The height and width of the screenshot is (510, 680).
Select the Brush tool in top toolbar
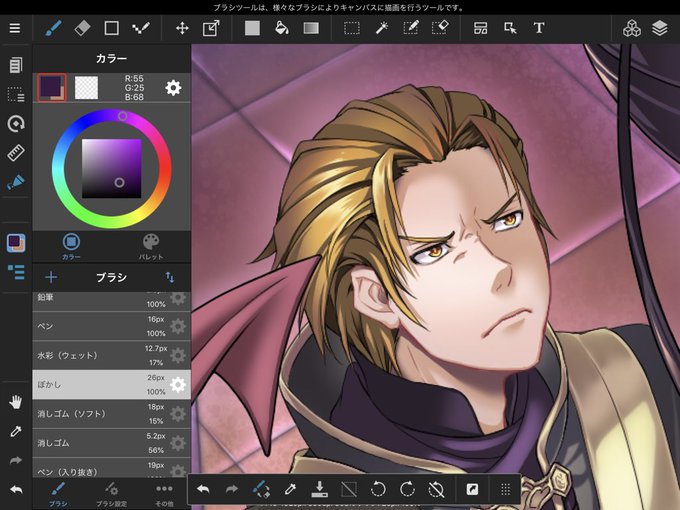point(53,29)
